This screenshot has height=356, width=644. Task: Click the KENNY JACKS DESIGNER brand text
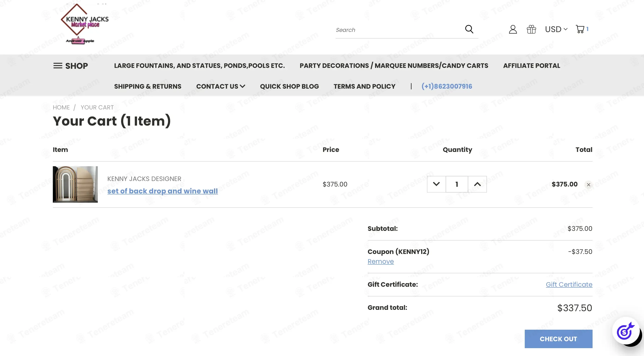144,179
